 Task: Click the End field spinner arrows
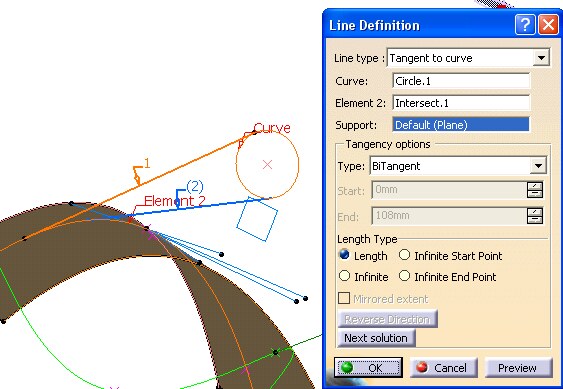coord(535,216)
